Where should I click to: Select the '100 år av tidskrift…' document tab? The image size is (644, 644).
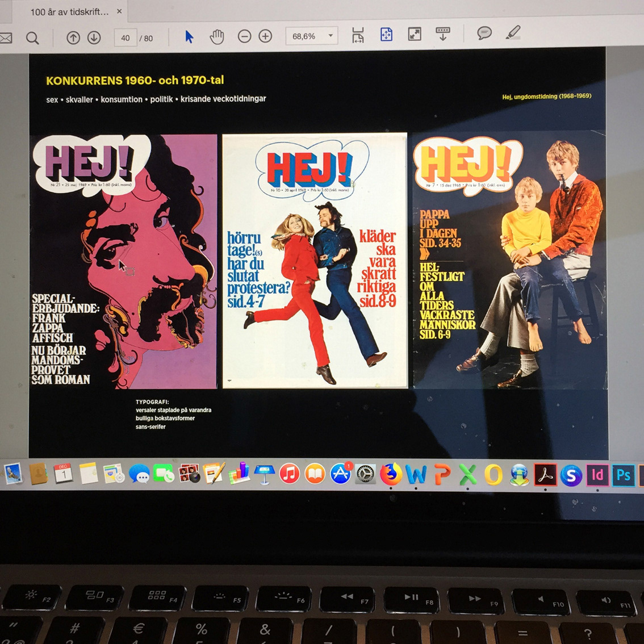pos(69,11)
